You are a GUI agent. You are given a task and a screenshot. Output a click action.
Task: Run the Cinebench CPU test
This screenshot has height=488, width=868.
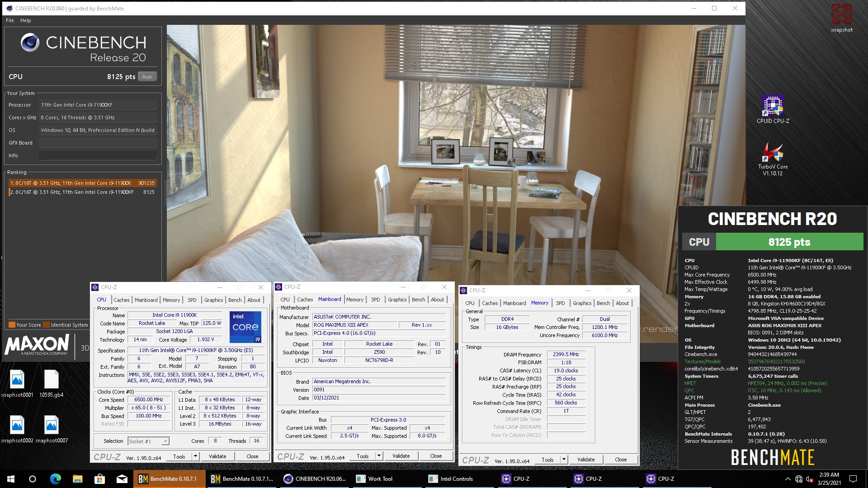[x=147, y=77]
